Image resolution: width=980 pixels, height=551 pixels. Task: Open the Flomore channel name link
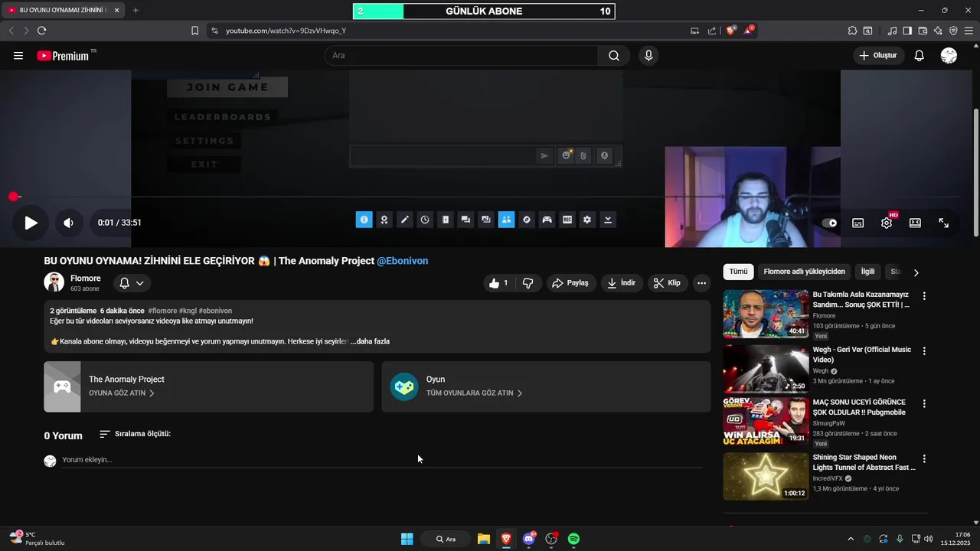click(x=85, y=279)
